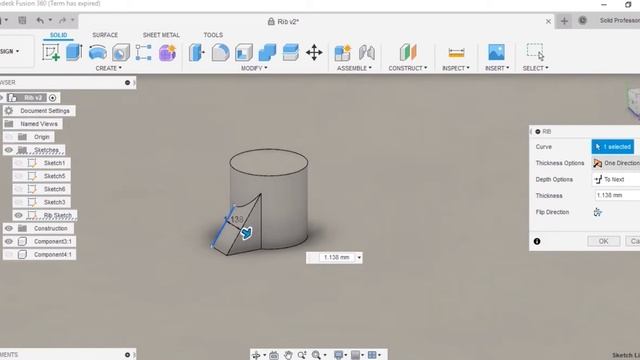Select the Insert image tool
The width and height of the screenshot is (640, 360).
(496, 52)
